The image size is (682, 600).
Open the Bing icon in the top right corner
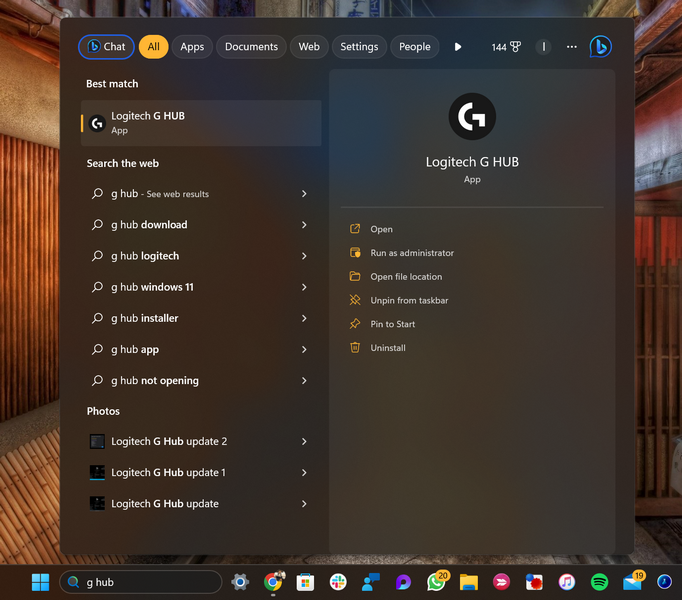(601, 47)
